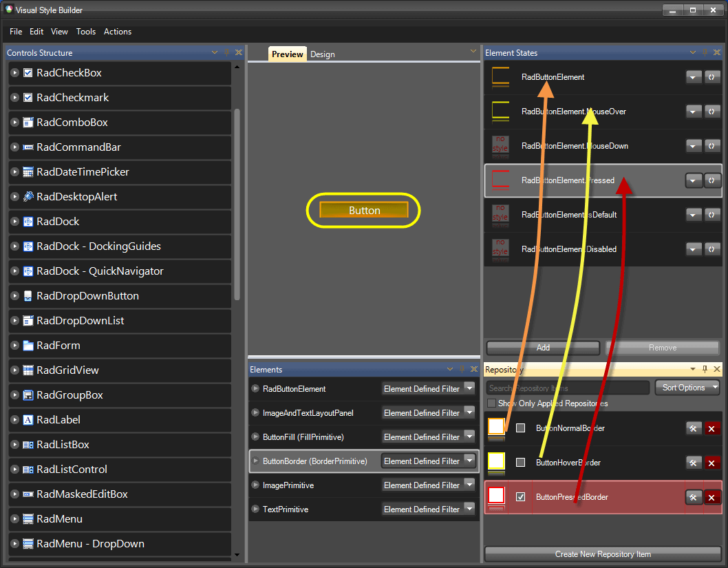Check the ButtonNormalBorder repository checkbox

(x=520, y=428)
